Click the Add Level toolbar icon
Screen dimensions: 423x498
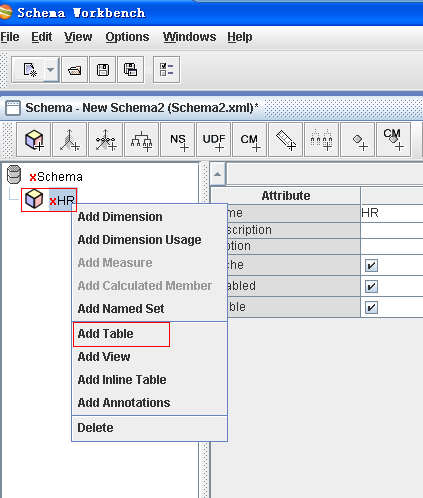[322, 140]
